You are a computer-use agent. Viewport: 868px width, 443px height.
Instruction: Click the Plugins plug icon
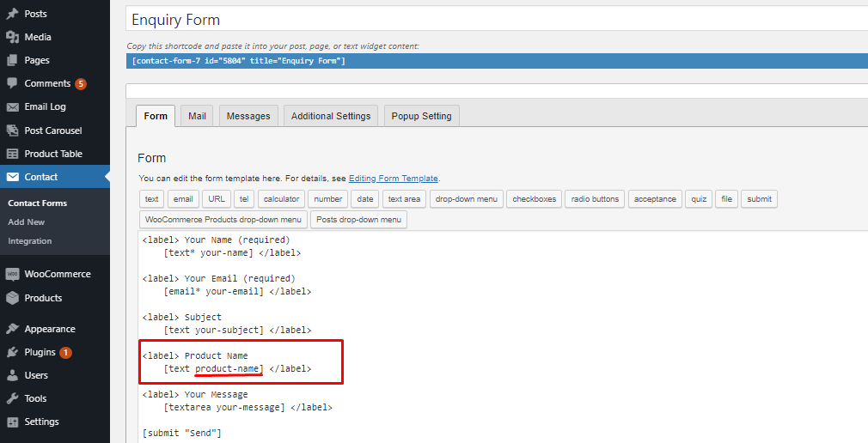12,353
